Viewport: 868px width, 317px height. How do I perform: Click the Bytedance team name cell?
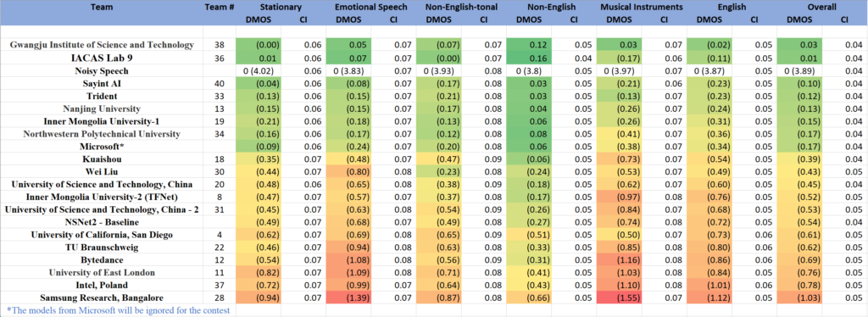[102, 260]
